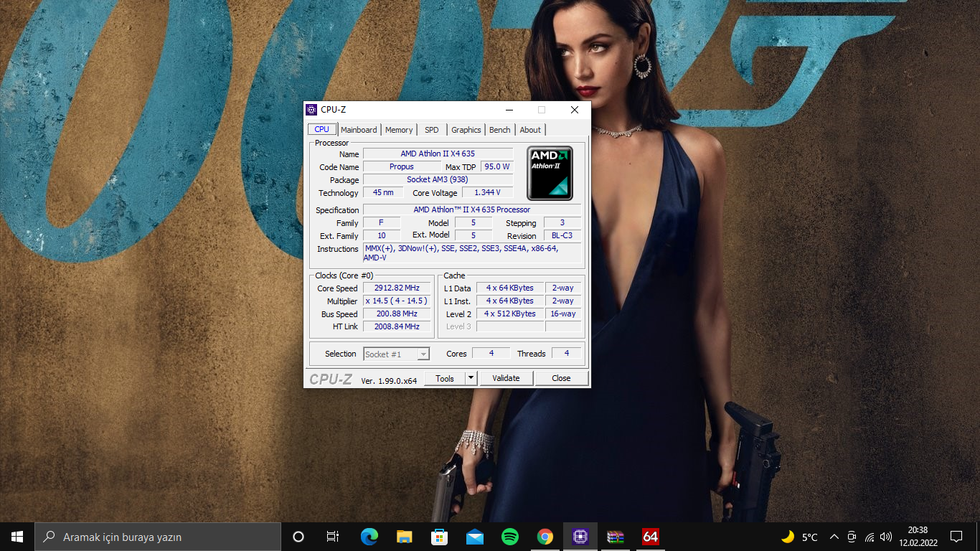980x551 pixels.
Task: Open Cortana from the taskbar circle icon
Action: pos(298,537)
